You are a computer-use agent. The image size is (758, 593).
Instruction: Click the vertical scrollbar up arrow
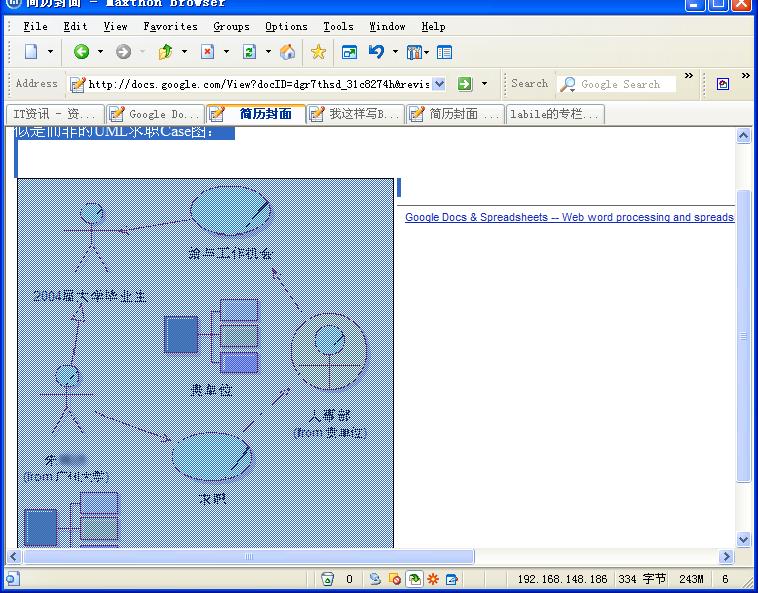coord(743,136)
